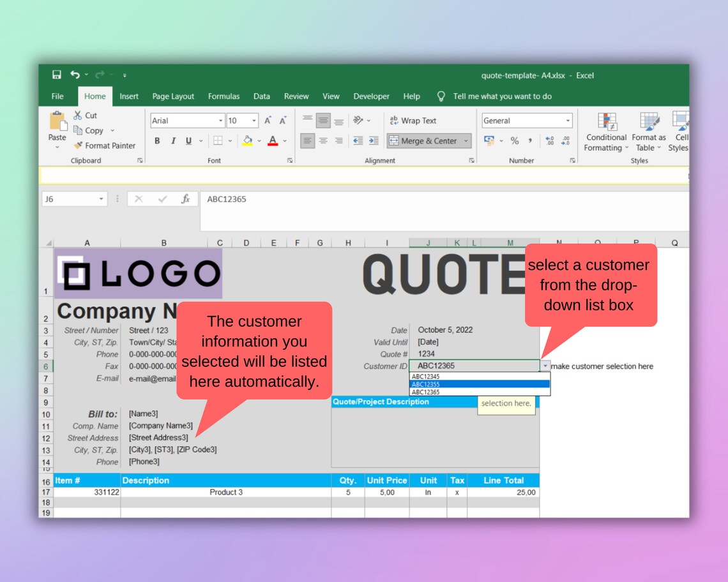The image size is (728, 582).
Task: Apply bold formatting
Action: coord(157,141)
